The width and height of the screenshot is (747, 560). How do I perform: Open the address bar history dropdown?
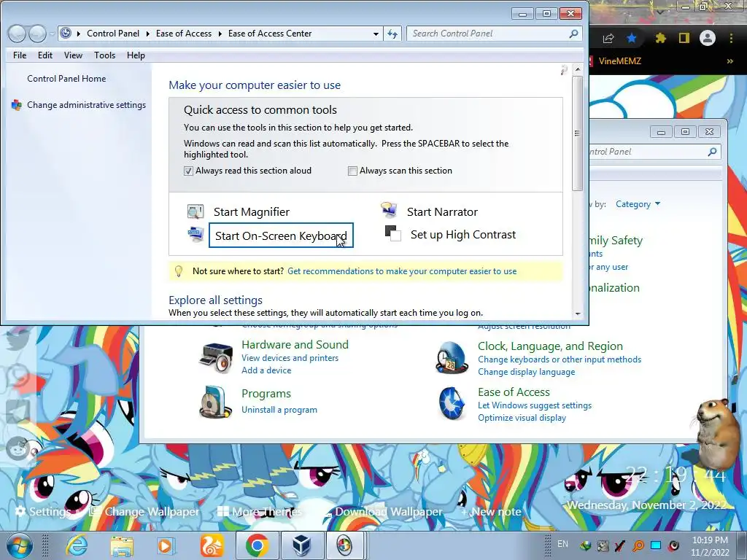[376, 34]
